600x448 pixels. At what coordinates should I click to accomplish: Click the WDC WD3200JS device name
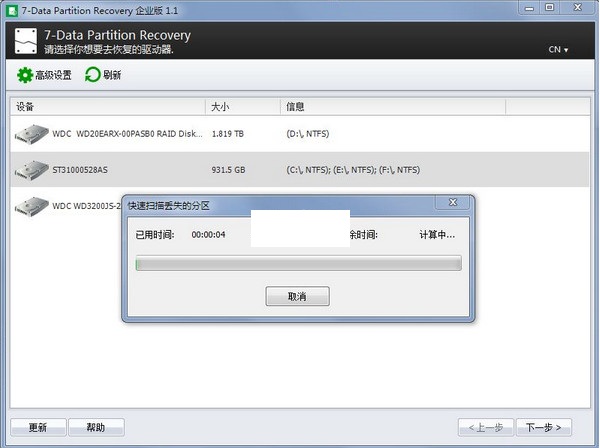click(x=86, y=206)
